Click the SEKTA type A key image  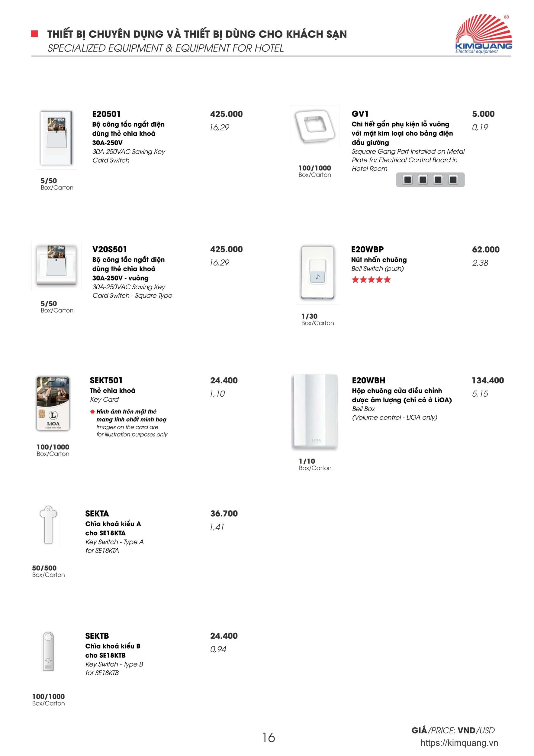click(x=48, y=524)
